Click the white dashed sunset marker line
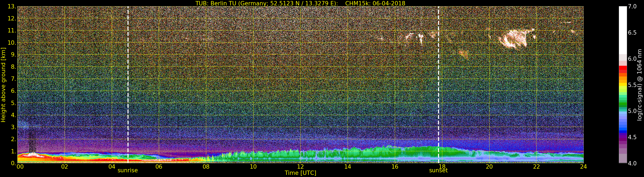Screen dimensions: 644x177 (x=438, y=85)
